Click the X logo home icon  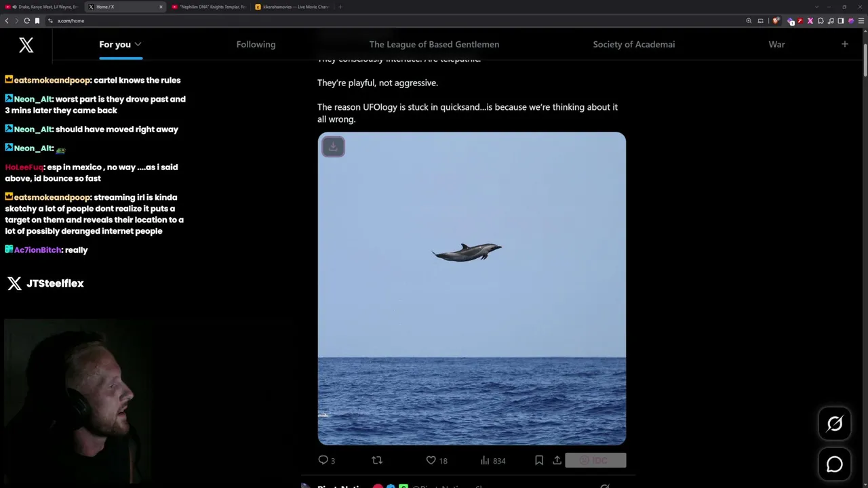(26, 45)
